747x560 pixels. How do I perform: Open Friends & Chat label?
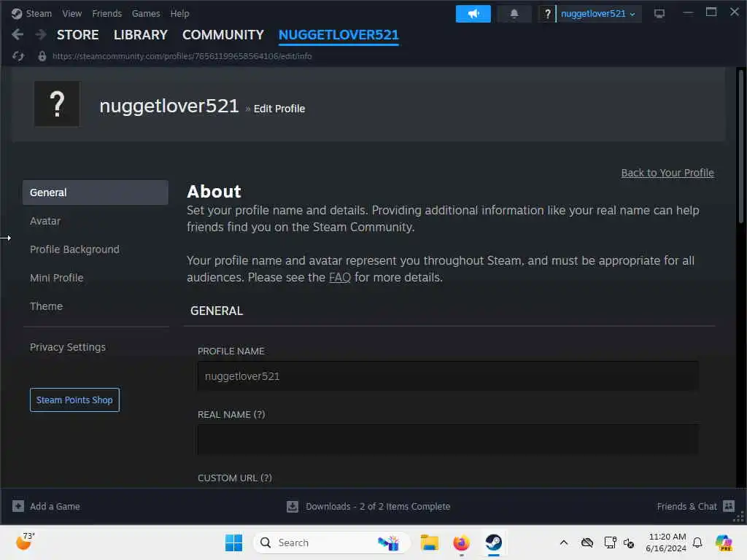pyautogui.click(x=686, y=506)
